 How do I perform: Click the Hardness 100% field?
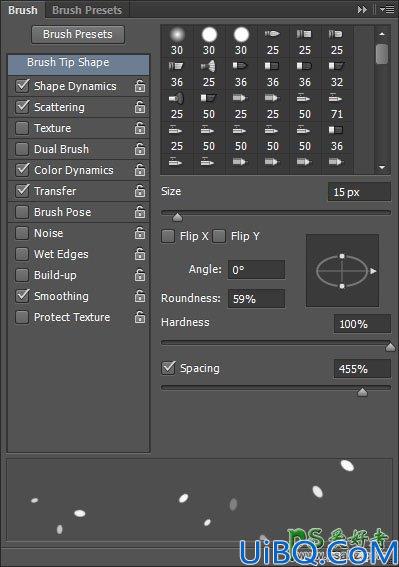coord(362,324)
